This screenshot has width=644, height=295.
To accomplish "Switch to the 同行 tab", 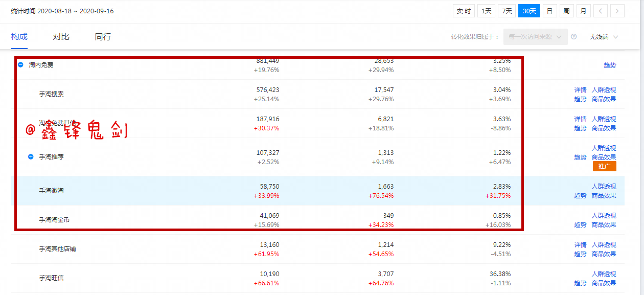I will [x=103, y=37].
